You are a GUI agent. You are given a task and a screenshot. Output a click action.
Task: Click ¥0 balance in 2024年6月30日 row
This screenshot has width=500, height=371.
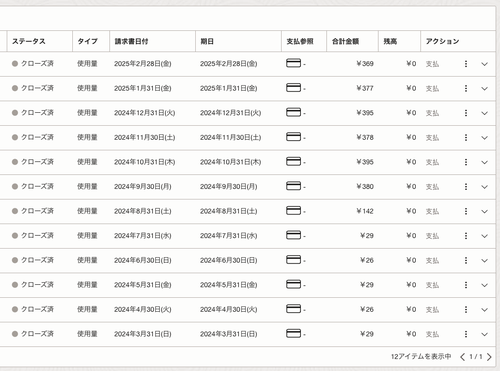(x=411, y=260)
